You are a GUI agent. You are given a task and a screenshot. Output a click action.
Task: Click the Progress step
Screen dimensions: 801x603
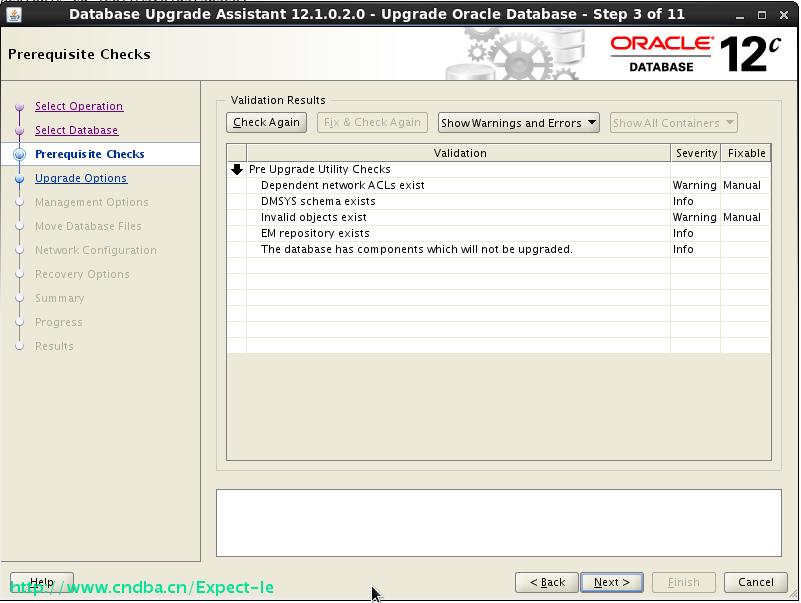pyautogui.click(x=58, y=322)
